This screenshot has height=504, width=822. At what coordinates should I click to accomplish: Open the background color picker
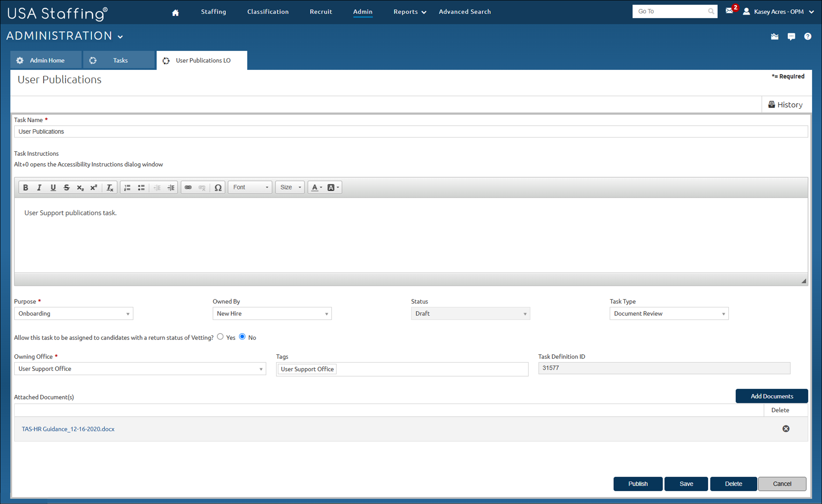click(x=333, y=187)
